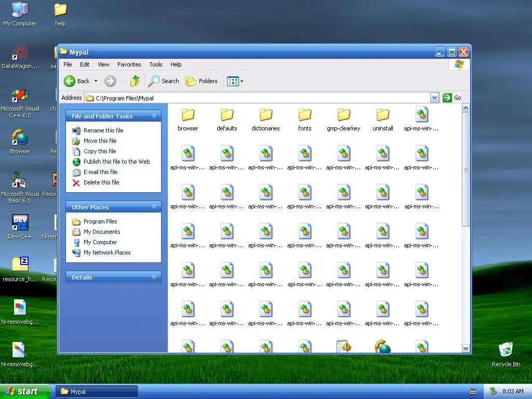Click the Address path field
Viewport: 532px width, 399px height.
point(258,98)
